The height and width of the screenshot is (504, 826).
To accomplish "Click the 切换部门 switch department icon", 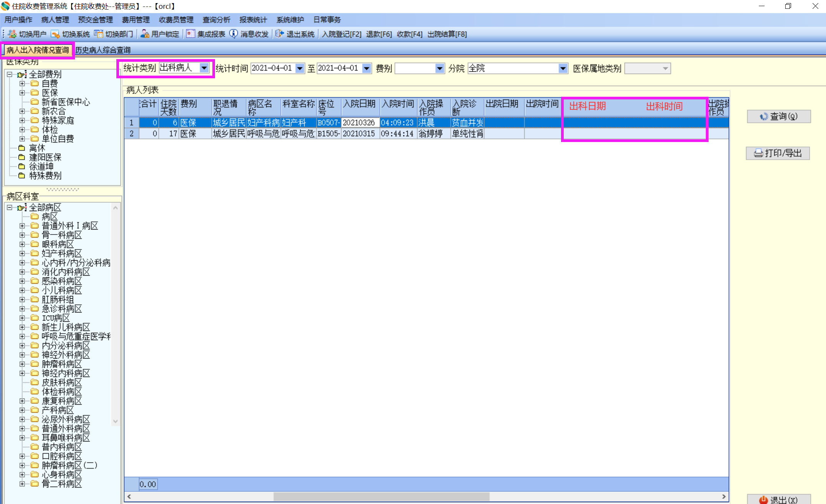I will tap(99, 34).
